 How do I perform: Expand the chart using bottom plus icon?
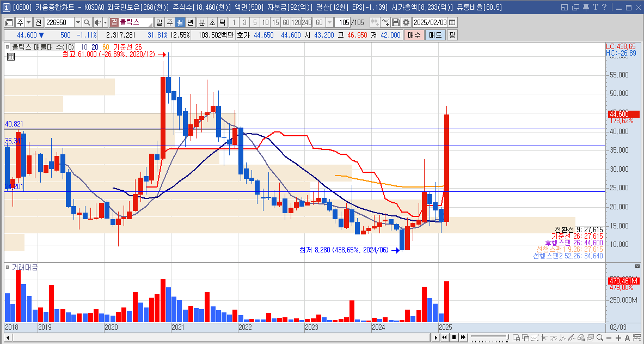coord(618,338)
